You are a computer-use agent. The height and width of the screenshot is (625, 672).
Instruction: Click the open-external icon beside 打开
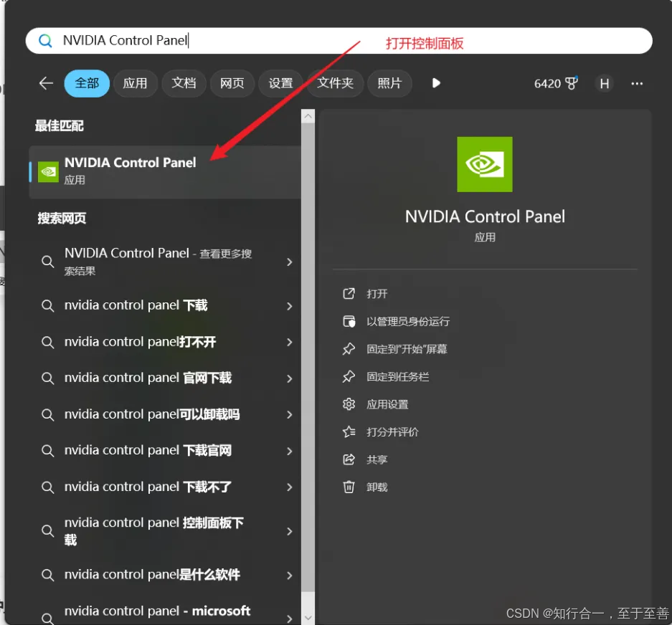[349, 294]
